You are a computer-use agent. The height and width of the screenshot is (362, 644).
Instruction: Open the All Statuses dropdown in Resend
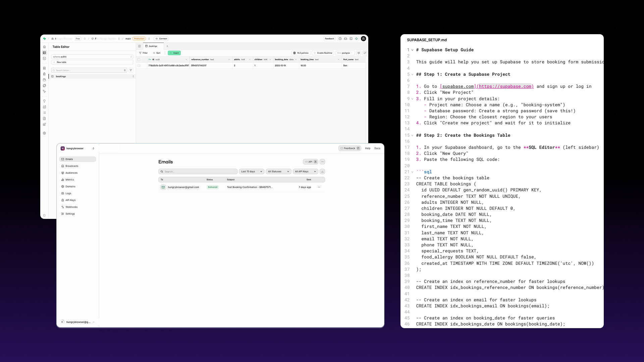click(278, 171)
